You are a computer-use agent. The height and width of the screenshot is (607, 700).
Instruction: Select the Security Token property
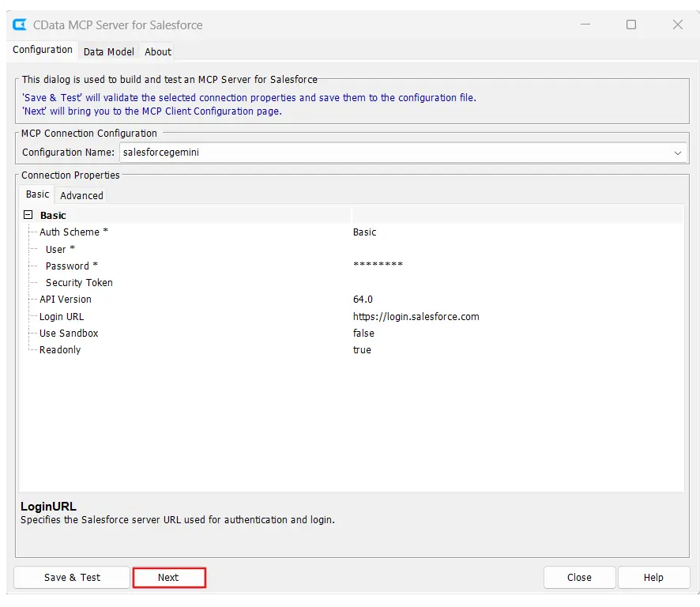(79, 283)
